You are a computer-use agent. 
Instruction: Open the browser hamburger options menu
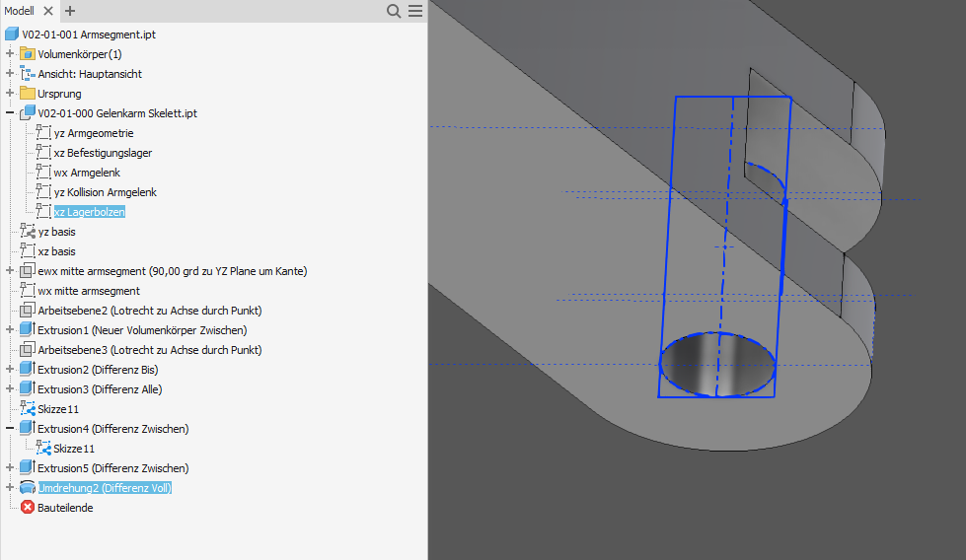pos(415,11)
